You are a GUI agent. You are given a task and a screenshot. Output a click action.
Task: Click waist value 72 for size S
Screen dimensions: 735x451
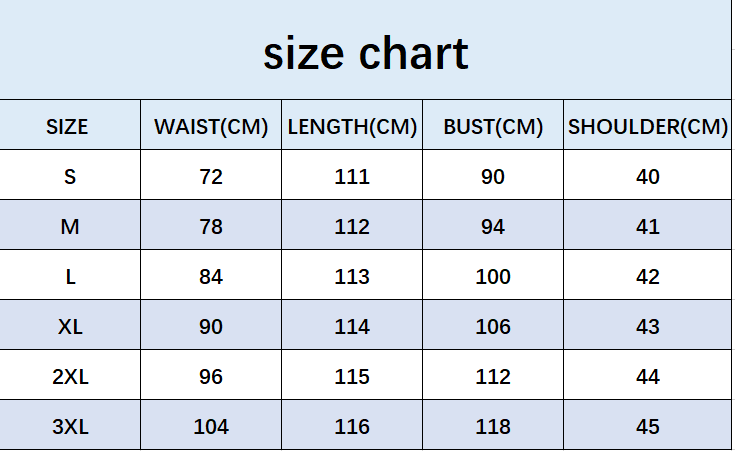211,177
